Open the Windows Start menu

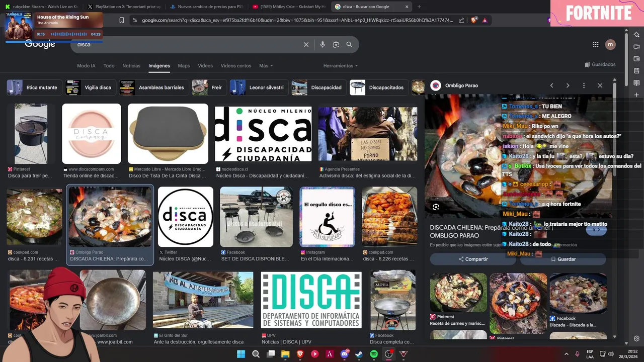[241, 354]
